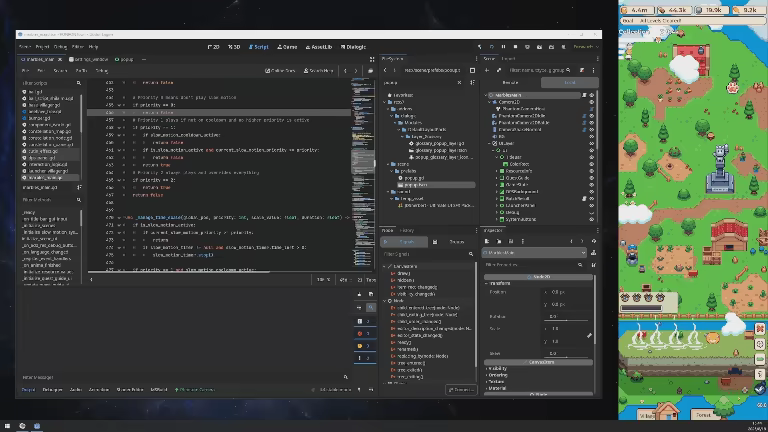Click the Search Help button

318,71
